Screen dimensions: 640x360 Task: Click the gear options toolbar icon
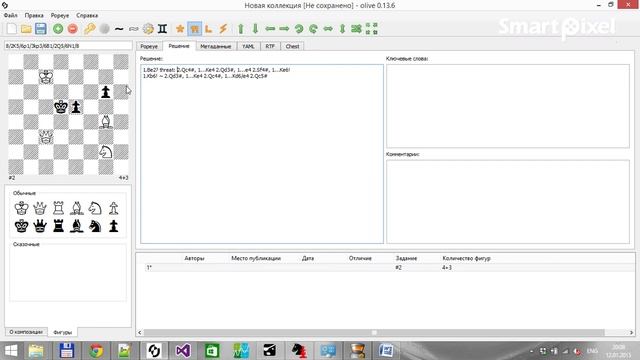[x=148, y=29]
